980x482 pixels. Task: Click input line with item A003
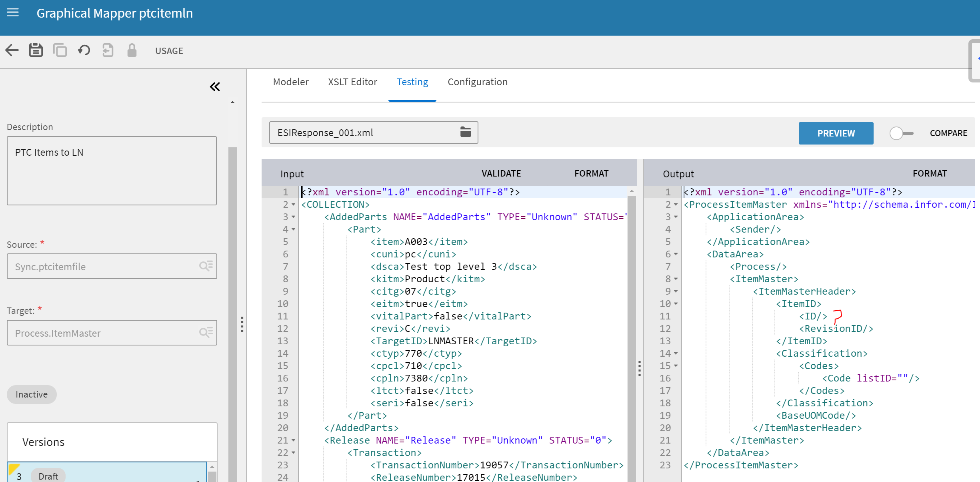pyautogui.click(x=419, y=242)
